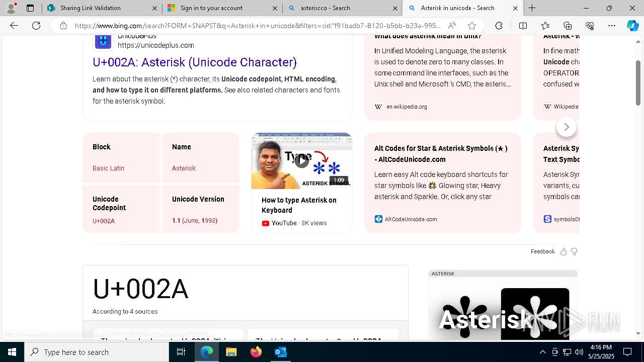Play the How to type Asterisk video
Screen dimensions: 644x362
(301, 160)
